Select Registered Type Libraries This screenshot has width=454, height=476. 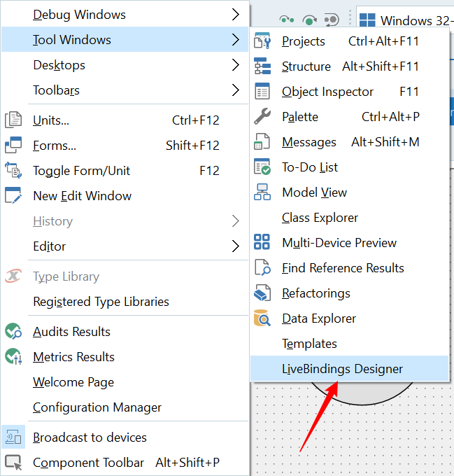pos(125,301)
